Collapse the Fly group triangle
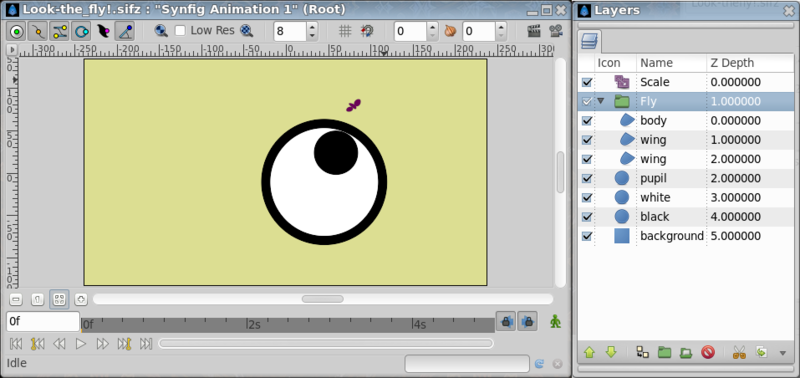800x378 pixels. click(x=601, y=101)
